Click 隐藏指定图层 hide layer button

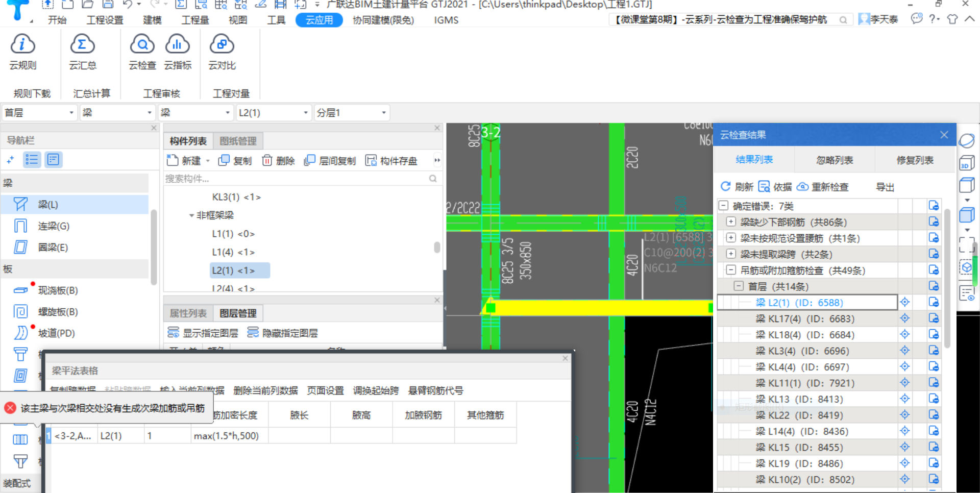click(x=282, y=333)
